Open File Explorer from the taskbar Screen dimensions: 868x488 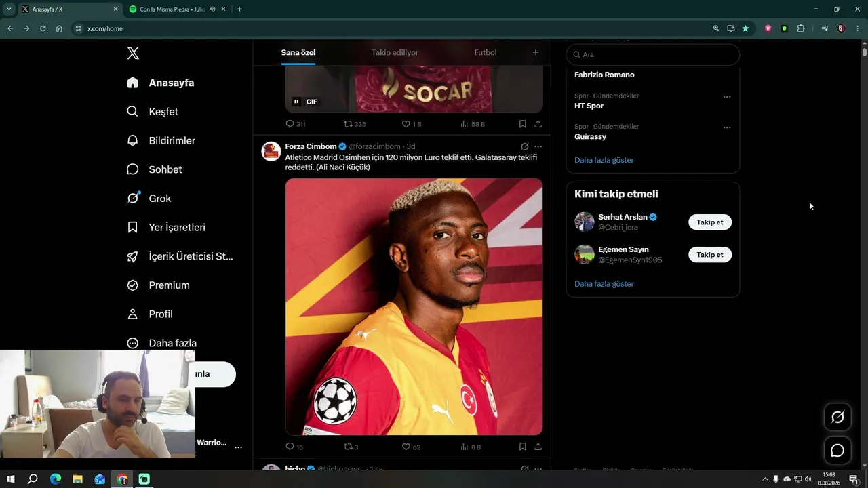point(77,479)
